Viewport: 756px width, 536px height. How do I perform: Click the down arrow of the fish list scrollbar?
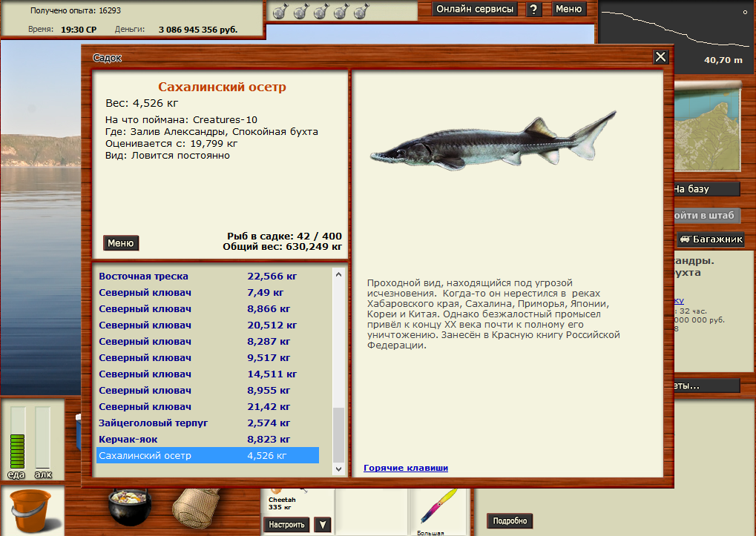click(x=338, y=469)
